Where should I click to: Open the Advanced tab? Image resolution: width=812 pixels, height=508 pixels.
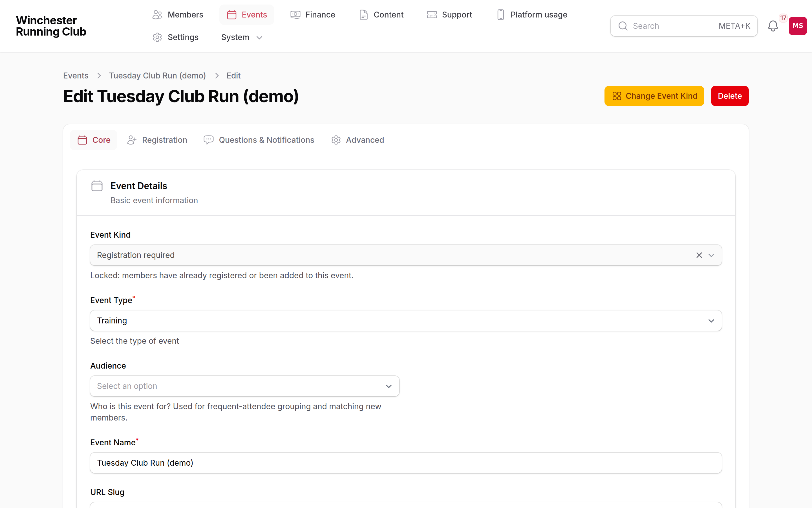pyautogui.click(x=357, y=140)
